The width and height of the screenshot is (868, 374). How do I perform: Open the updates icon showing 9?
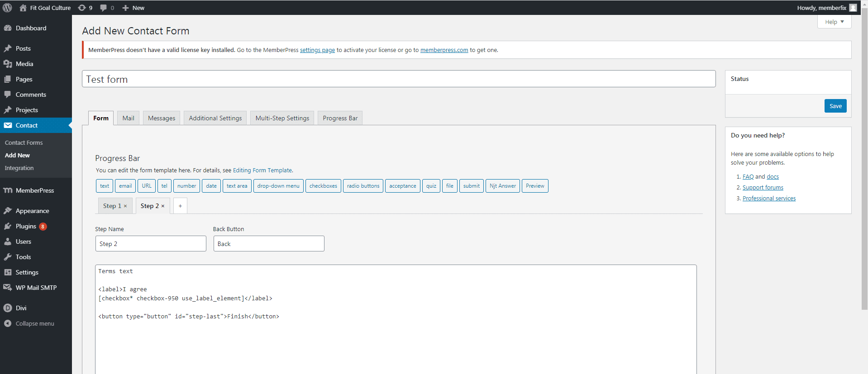click(82, 8)
